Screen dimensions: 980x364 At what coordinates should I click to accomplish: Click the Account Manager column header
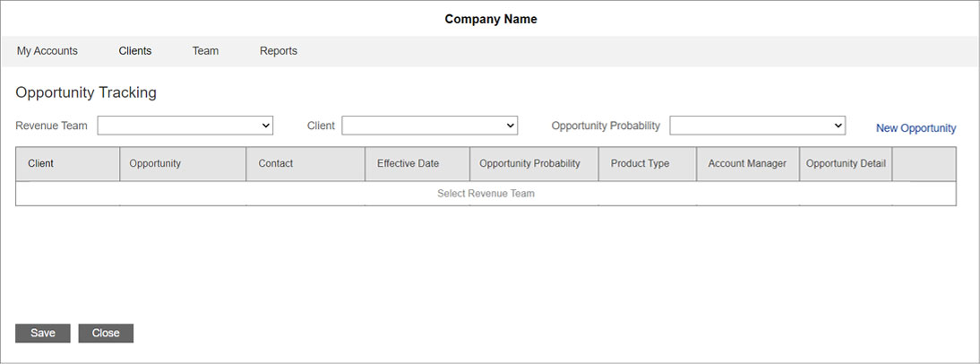(x=747, y=164)
